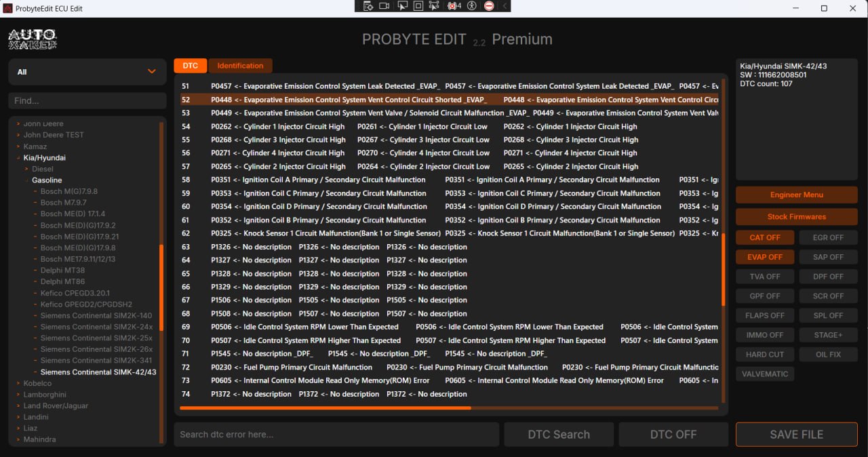868x457 pixels.
Task: Click the camera recording icon in top toolbar
Action: 384,6
